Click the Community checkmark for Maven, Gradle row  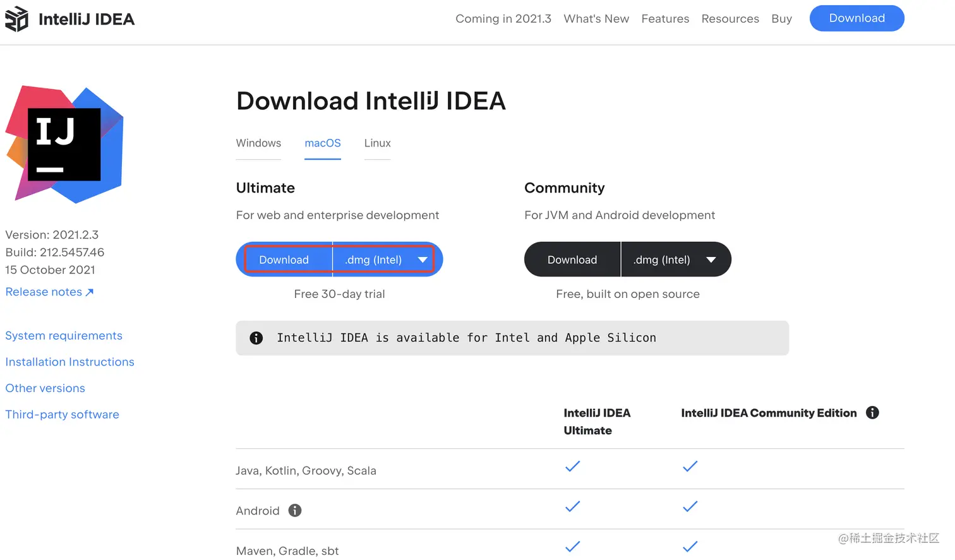click(x=690, y=547)
